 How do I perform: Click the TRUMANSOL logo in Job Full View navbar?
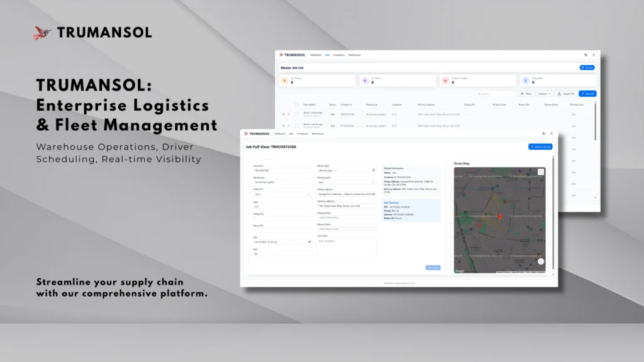click(257, 133)
